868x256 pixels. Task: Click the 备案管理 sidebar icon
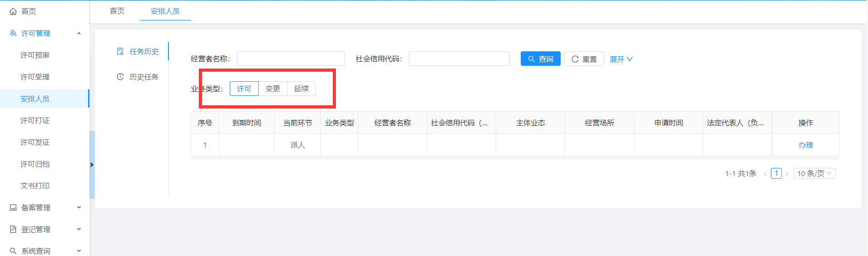pyautogui.click(x=13, y=207)
